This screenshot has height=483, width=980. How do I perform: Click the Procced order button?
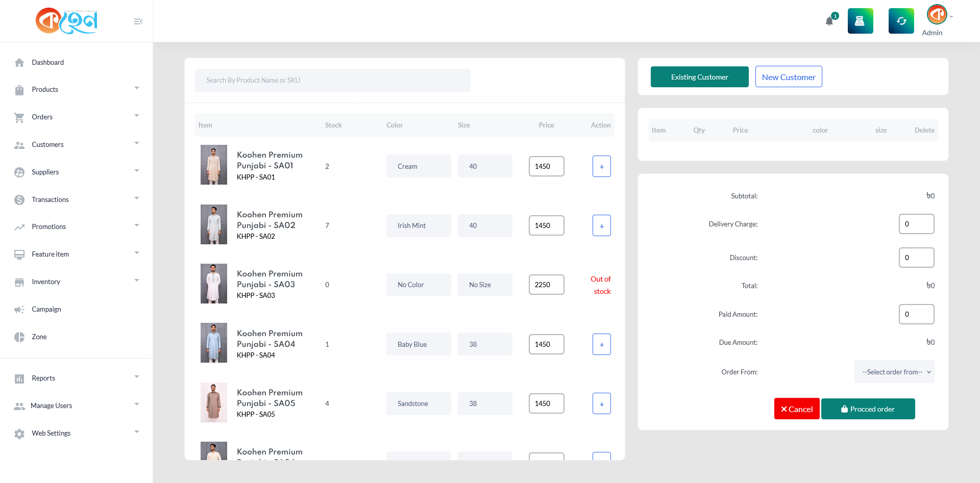coord(868,409)
